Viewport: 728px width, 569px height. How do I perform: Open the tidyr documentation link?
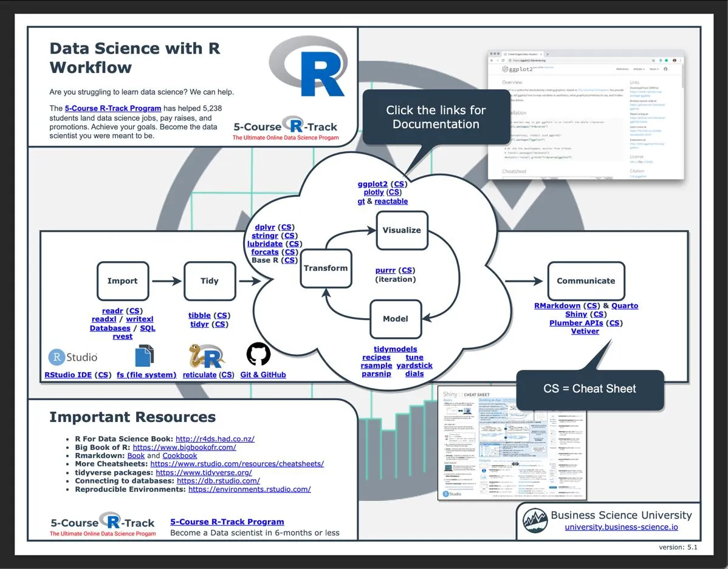(x=199, y=324)
